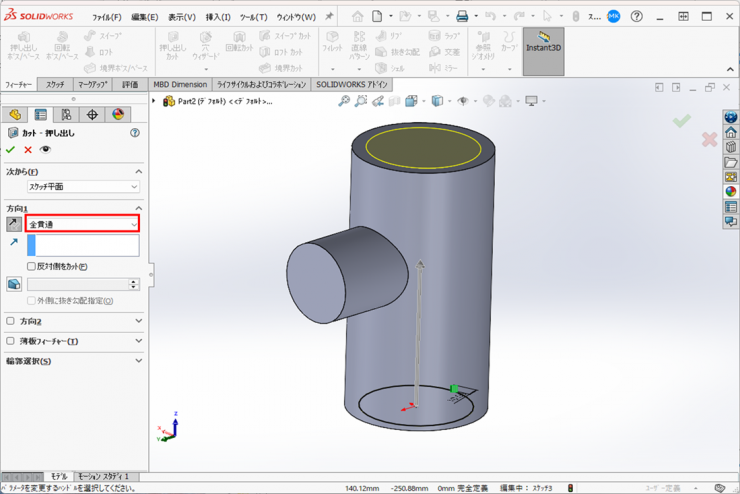Confirm the cut with the green checkmark
Image resolution: width=740 pixels, height=494 pixels.
click(11, 150)
